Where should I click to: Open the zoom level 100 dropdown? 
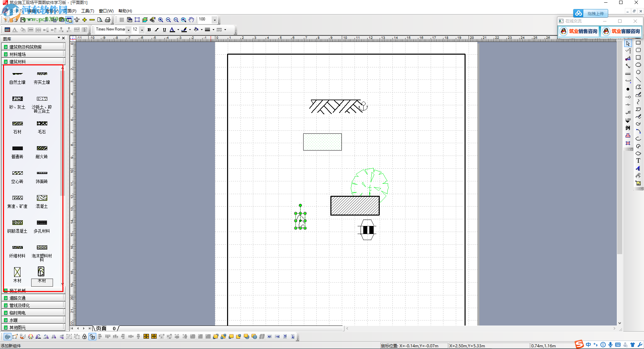tap(215, 20)
